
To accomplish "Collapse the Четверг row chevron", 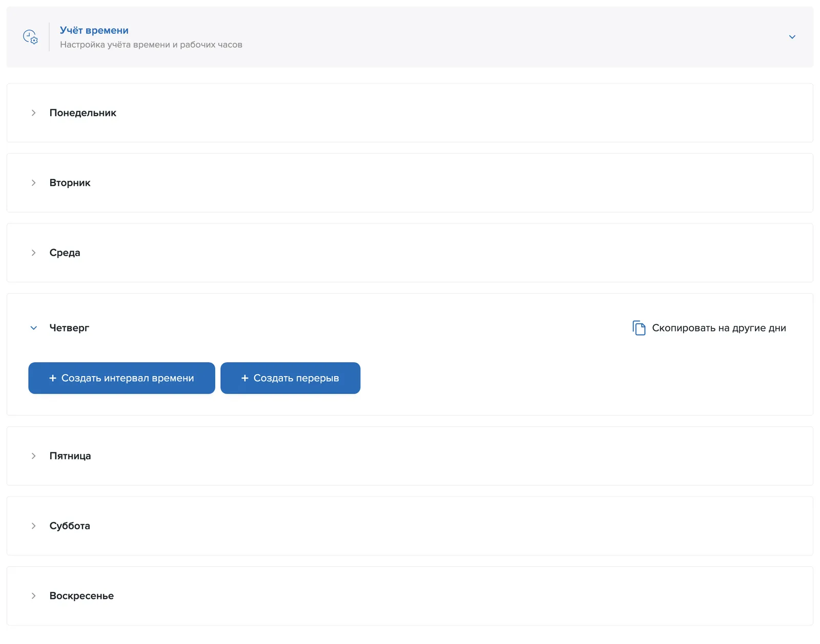I will pyautogui.click(x=33, y=328).
